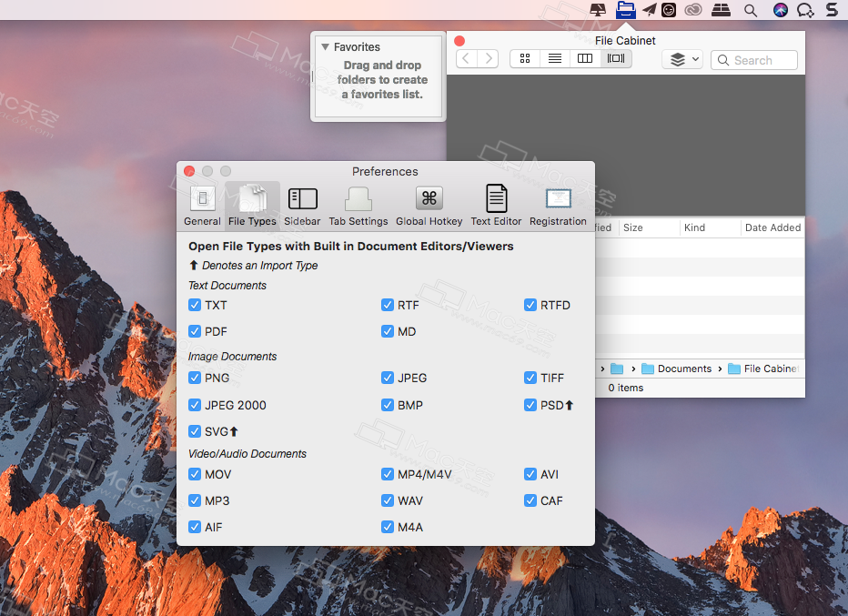This screenshot has height=616, width=848.
Task: Uncheck the PDF checkbox
Action: [x=195, y=331]
